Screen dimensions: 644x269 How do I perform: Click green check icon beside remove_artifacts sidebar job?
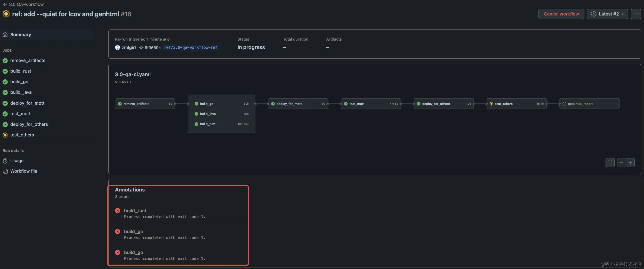click(5, 61)
